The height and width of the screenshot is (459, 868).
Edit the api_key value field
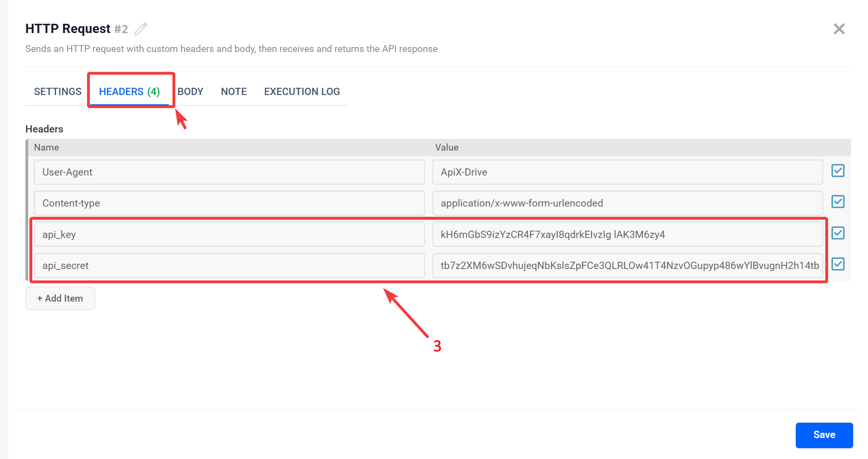pyautogui.click(x=627, y=234)
